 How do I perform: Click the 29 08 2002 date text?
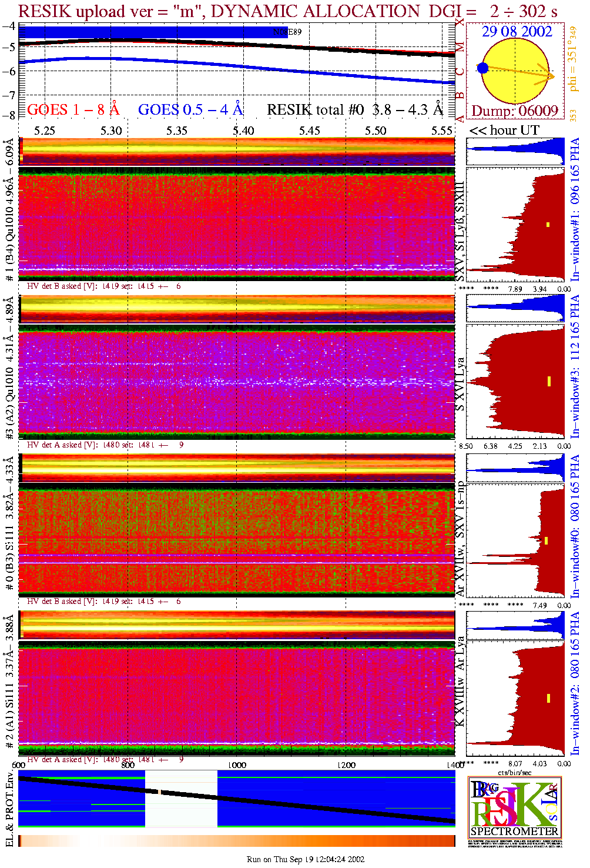tap(517, 32)
